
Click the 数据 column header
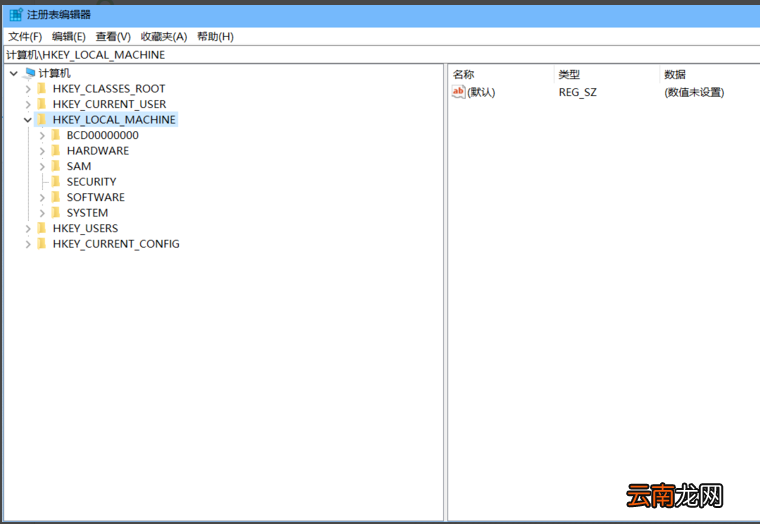pos(710,74)
